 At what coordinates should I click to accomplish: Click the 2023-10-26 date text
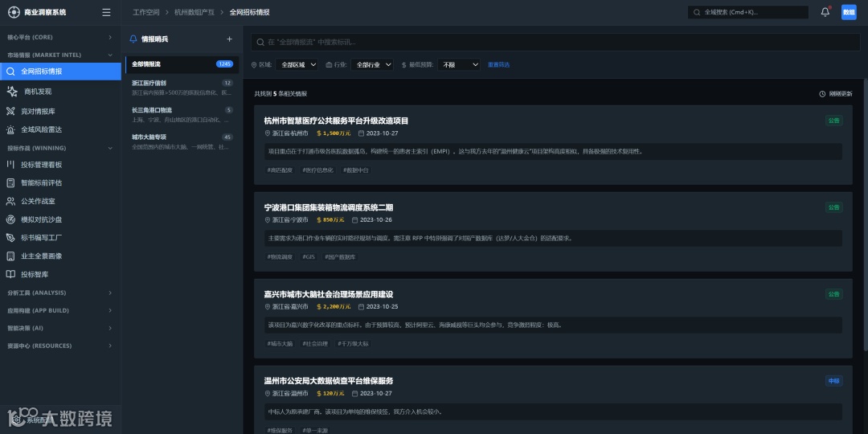376,219
